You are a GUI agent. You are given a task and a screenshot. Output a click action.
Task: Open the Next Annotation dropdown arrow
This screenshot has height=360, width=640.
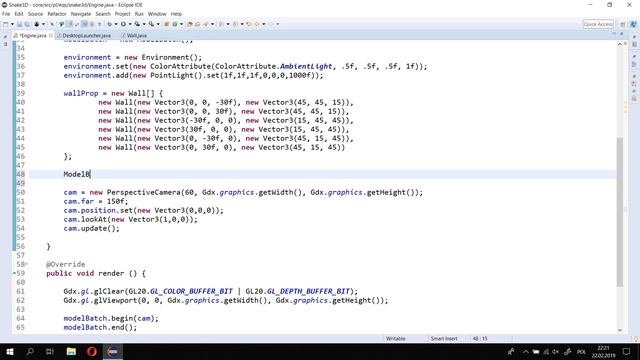coord(228,24)
